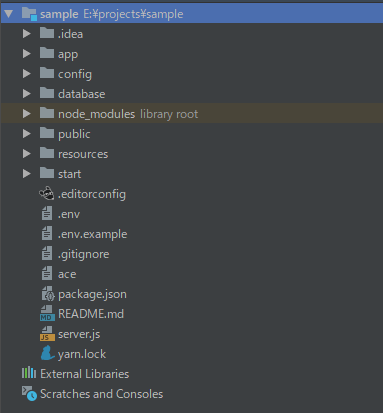383x413 pixels.
Task: Select the app folder name
Action: 68,55
